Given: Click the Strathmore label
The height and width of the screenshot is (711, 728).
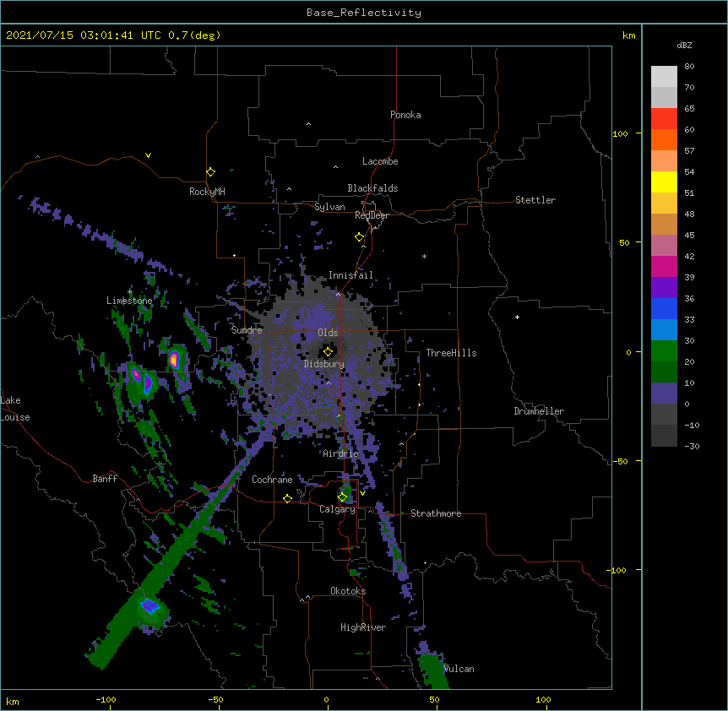Looking at the screenshot, I should coord(436,513).
